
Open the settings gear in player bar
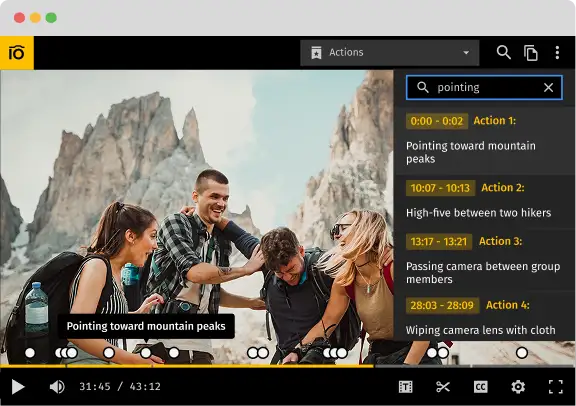click(518, 387)
